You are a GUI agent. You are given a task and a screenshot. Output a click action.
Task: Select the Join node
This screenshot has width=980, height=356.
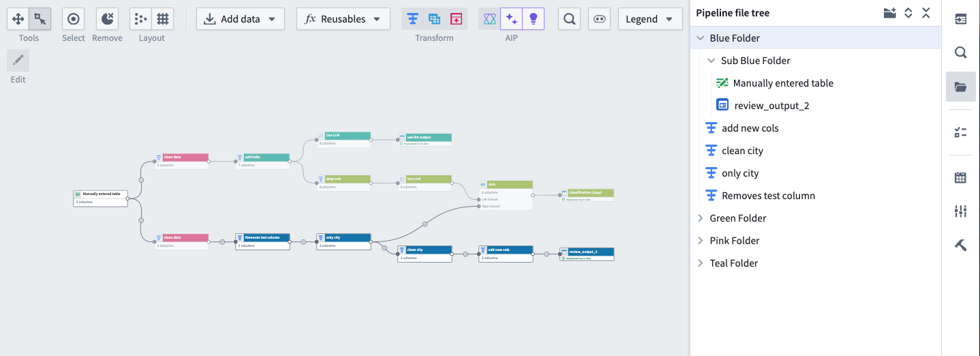506,195
